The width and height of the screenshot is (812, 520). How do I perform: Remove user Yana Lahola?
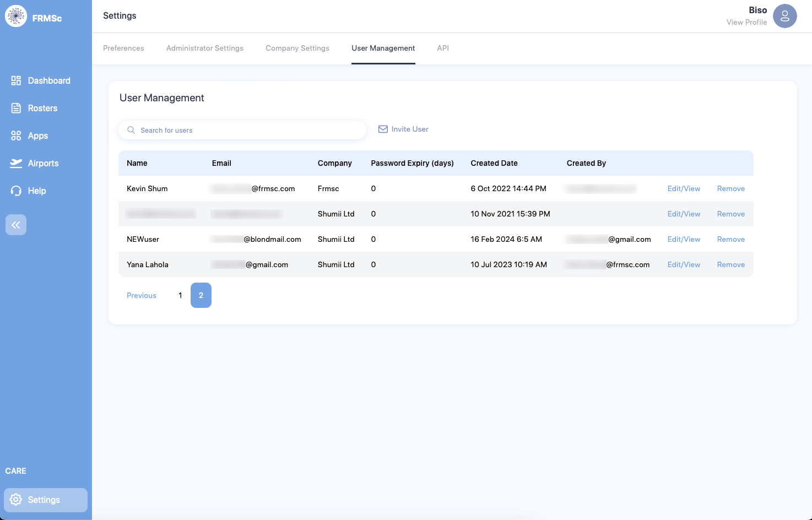coord(731,264)
